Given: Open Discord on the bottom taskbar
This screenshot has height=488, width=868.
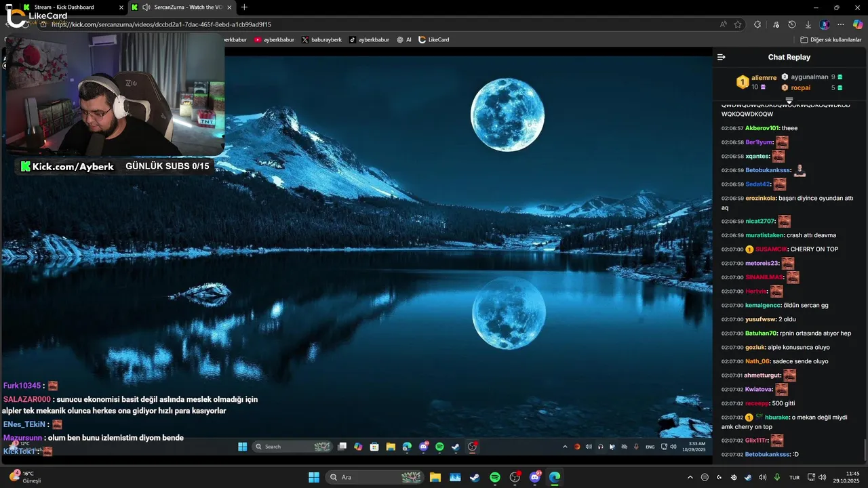Looking at the screenshot, I should 535,477.
